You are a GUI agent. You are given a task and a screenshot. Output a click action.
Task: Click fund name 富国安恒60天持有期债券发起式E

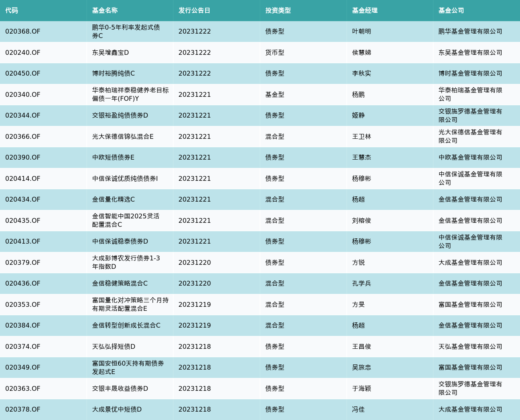click(x=128, y=368)
